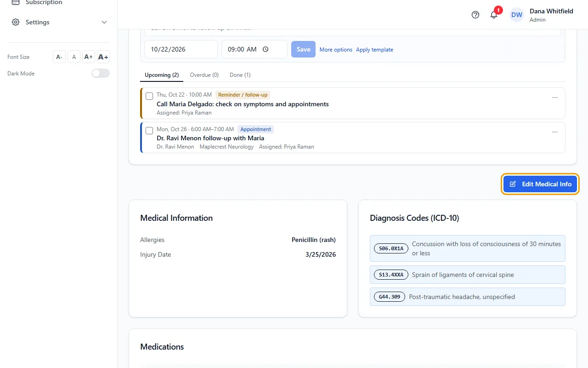588x368 pixels.
Task: Check the Dr. Ravi Menon follow-up checkbox
Action: [x=149, y=131]
